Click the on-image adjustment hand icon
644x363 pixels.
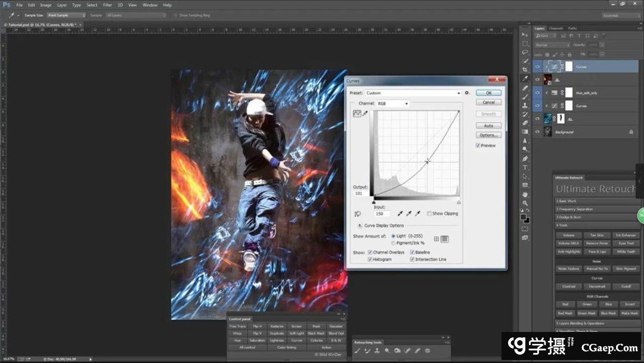358,214
